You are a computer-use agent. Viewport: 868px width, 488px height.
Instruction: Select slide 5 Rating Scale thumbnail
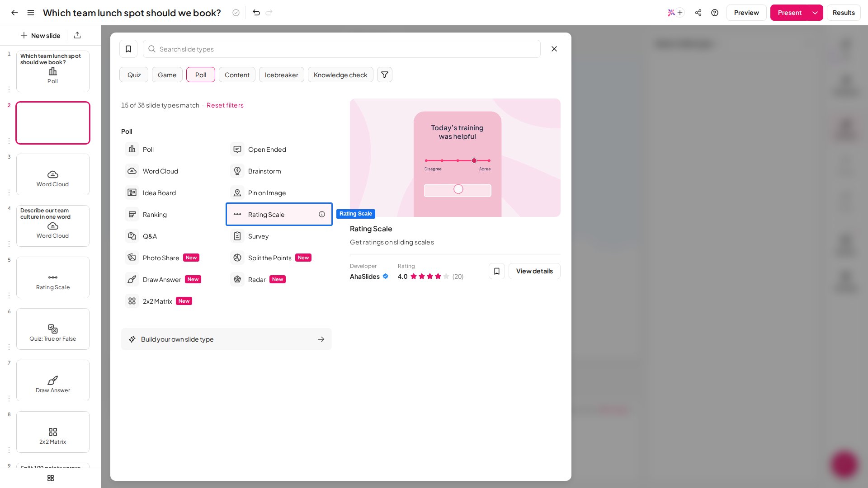pos(53,277)
